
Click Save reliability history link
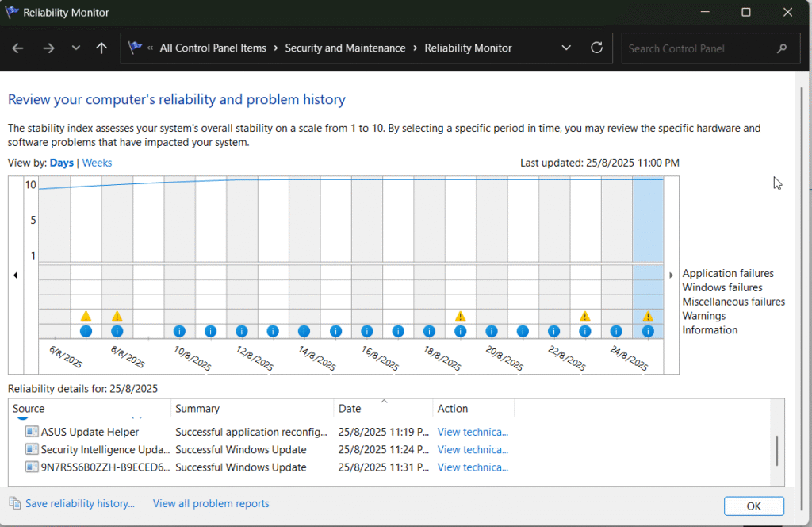pos(79,503)
